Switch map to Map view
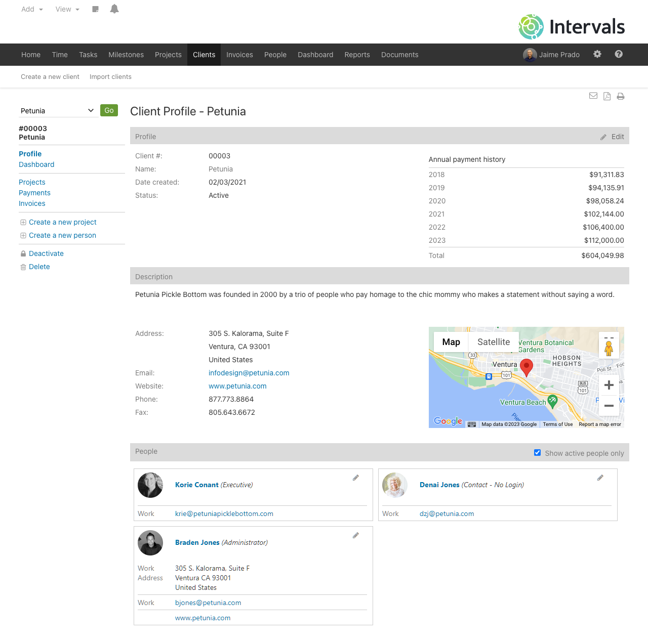 coord(451,342)
